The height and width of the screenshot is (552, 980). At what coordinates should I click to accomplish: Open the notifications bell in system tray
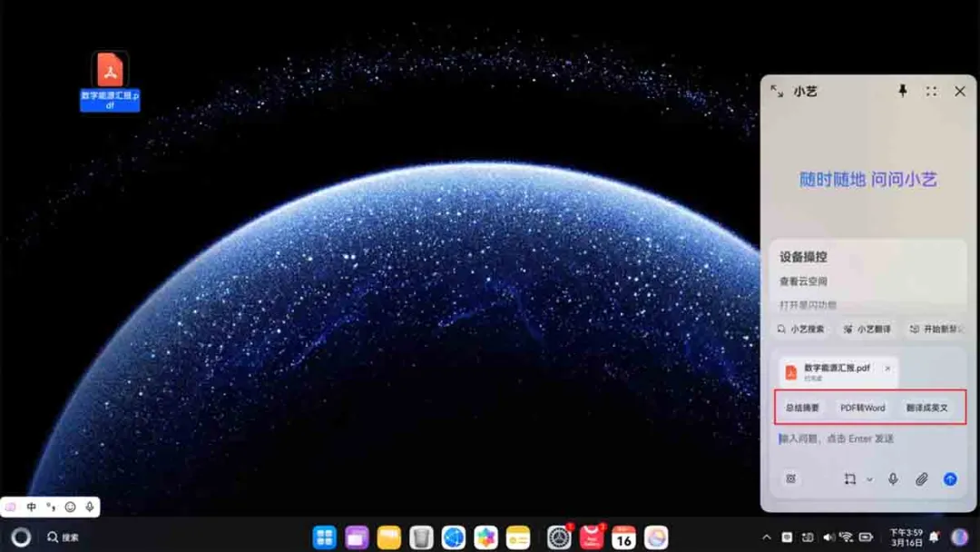tap(935, 537)
